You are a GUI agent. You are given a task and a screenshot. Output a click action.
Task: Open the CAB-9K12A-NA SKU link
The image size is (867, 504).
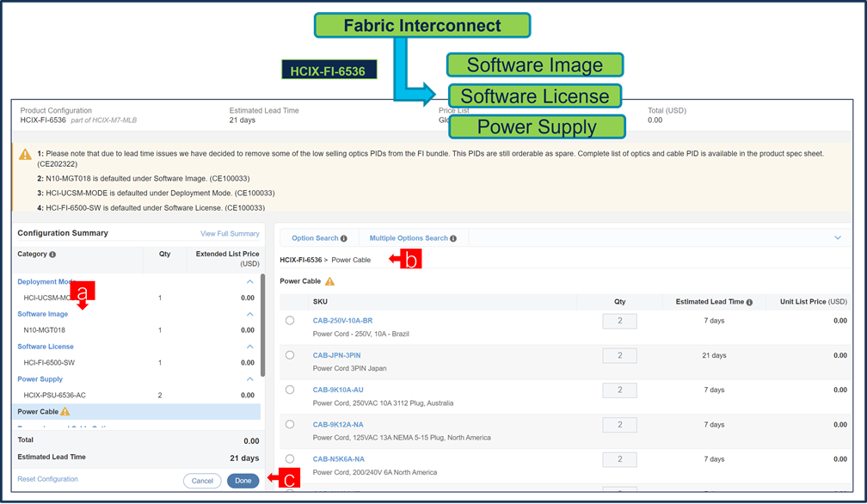(338, 424)
